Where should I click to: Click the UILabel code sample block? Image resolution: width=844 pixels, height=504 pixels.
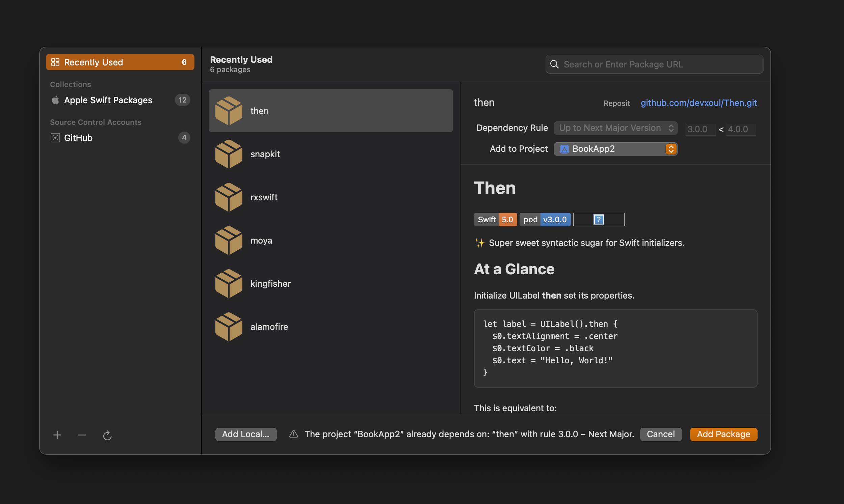(x=615, y=348)
